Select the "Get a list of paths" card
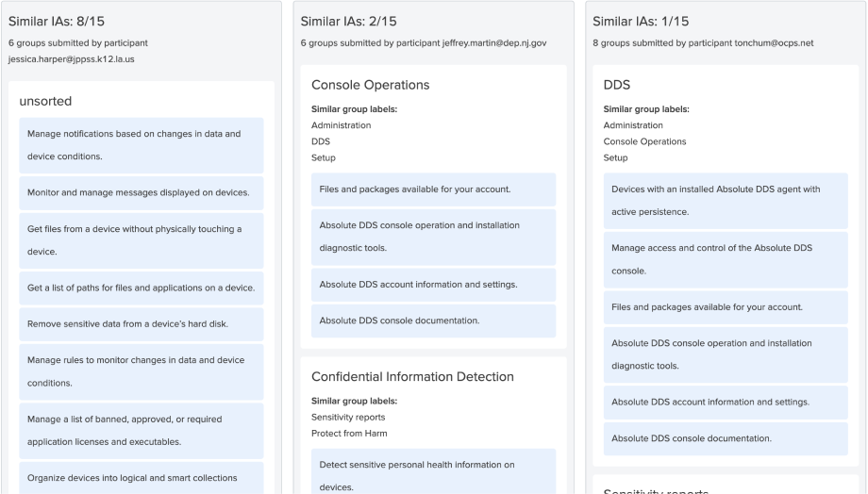The height and width of the screenshot is (494, 868). coord(142,288)
